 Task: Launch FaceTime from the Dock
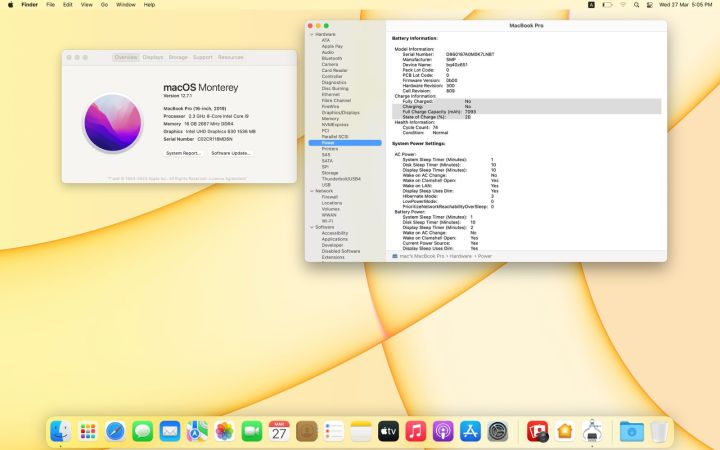pos(252,431)
